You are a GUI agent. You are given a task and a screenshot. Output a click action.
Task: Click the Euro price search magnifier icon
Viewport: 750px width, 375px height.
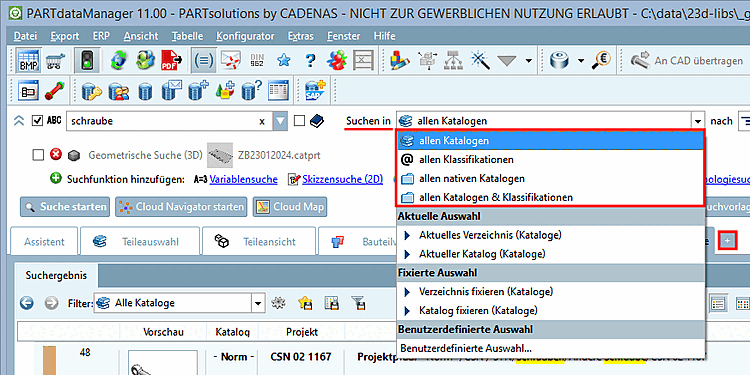601,60
